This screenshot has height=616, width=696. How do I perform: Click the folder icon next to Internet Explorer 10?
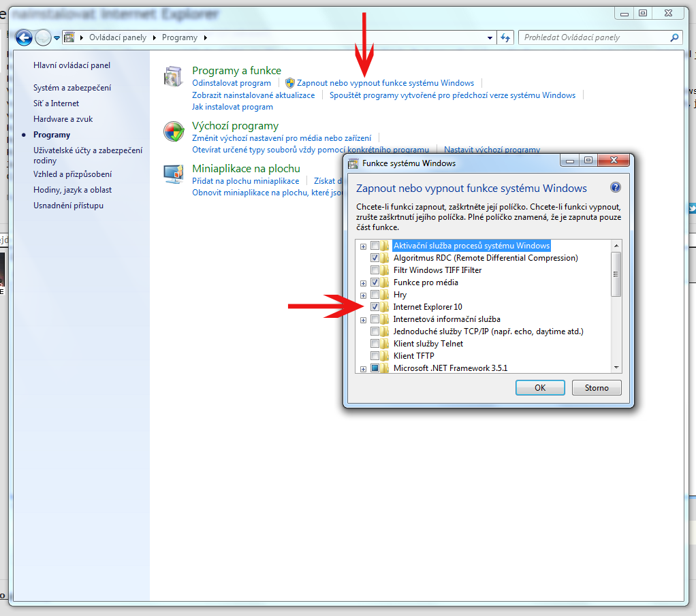click(385, 307)
